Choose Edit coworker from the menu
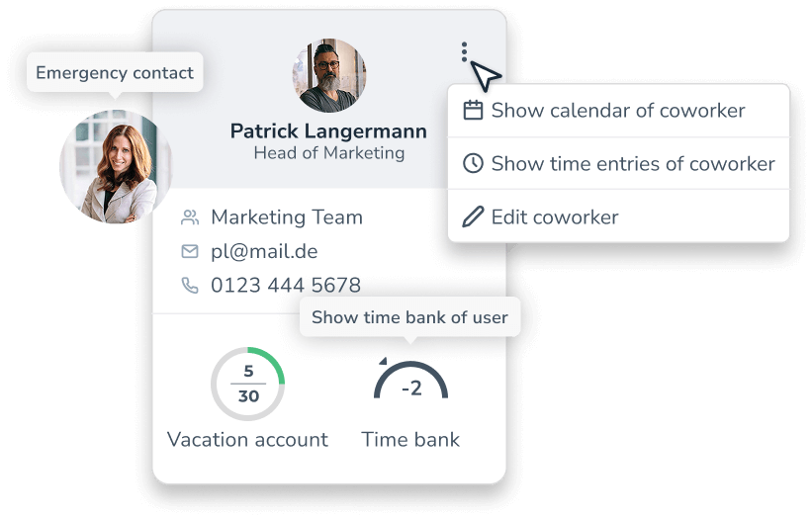Viewport: 812px width, 518px height. (x=554, y=217)
